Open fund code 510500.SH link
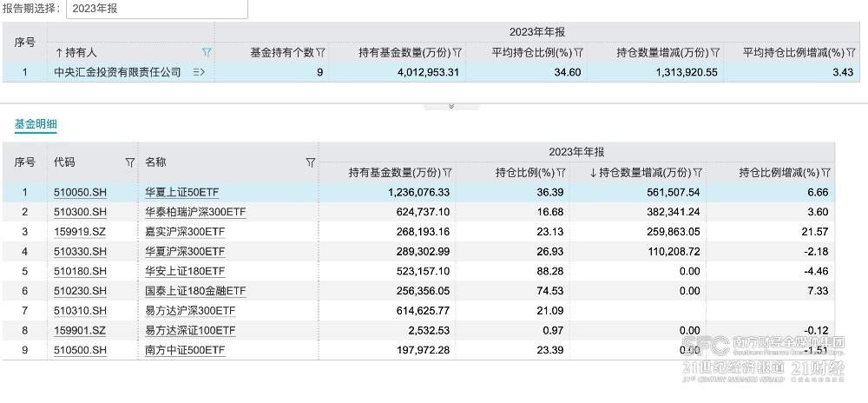This screenshot has width=868, height=403. (80, 350)
